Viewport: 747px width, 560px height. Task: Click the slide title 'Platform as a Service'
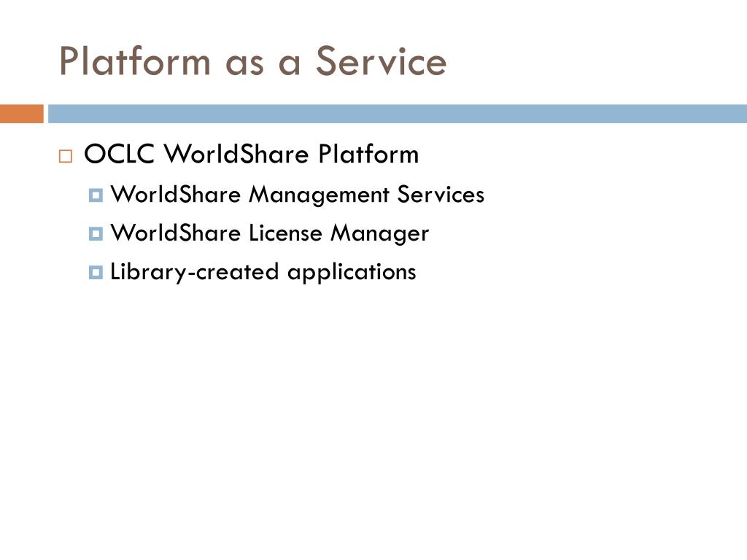[x=253, y=61]
